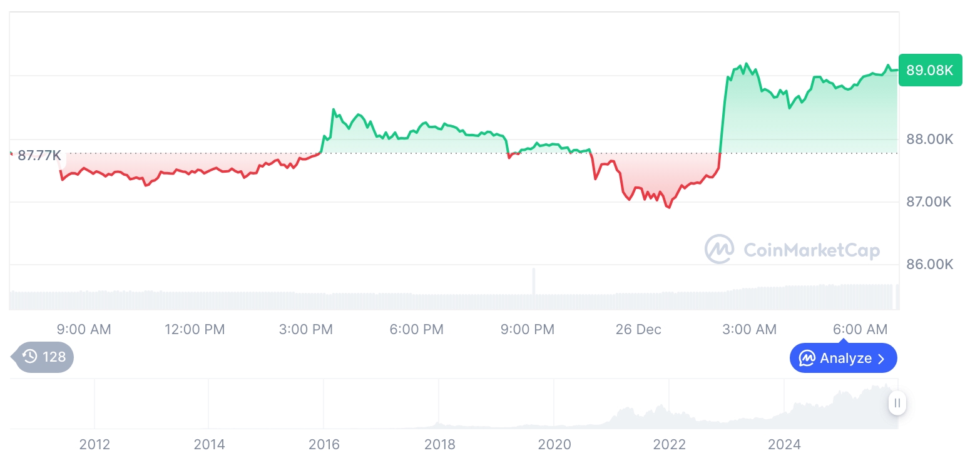The image size is (980, 458).
Task: Select the 2018 mark on overview timeline
Action: (x=440, y=444)
